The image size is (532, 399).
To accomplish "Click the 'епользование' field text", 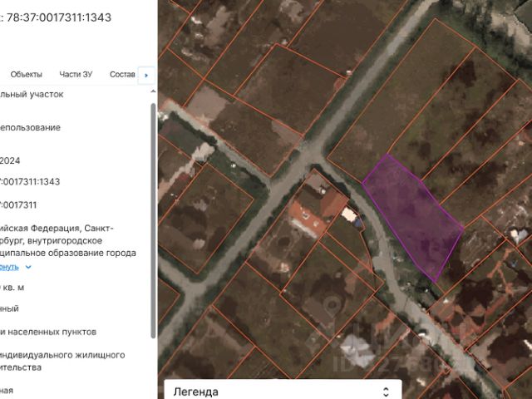I will (x=30, y=128).
